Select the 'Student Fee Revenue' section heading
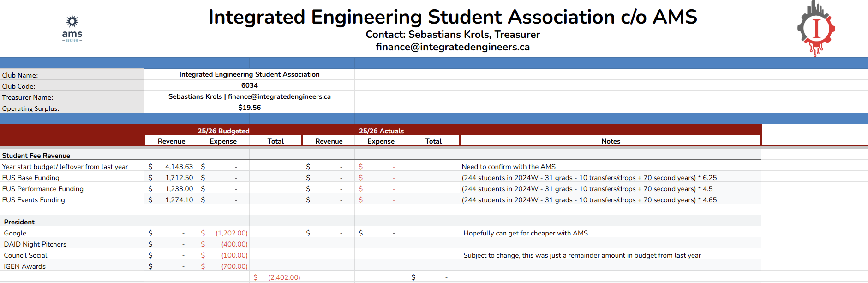The image size is (868, 283). click(x=36, y=156)
